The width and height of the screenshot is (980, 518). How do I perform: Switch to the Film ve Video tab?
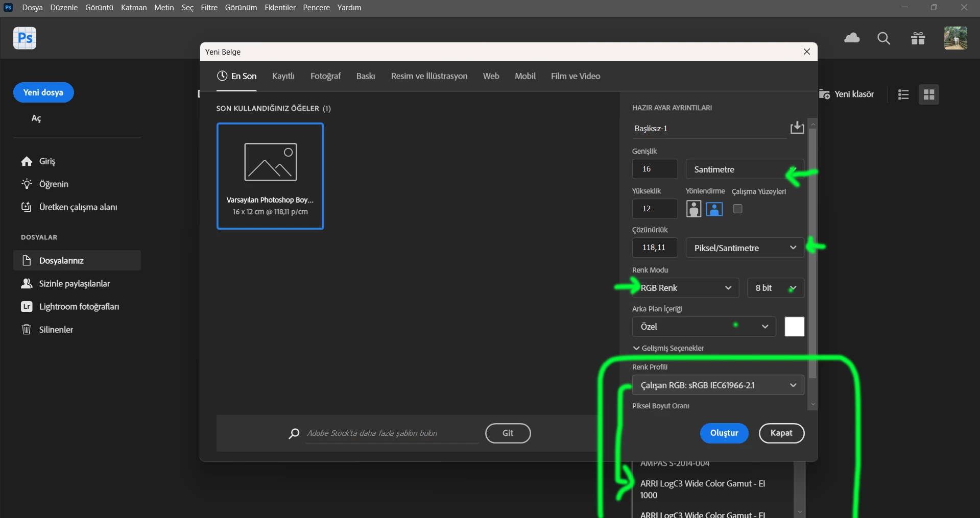576,76
